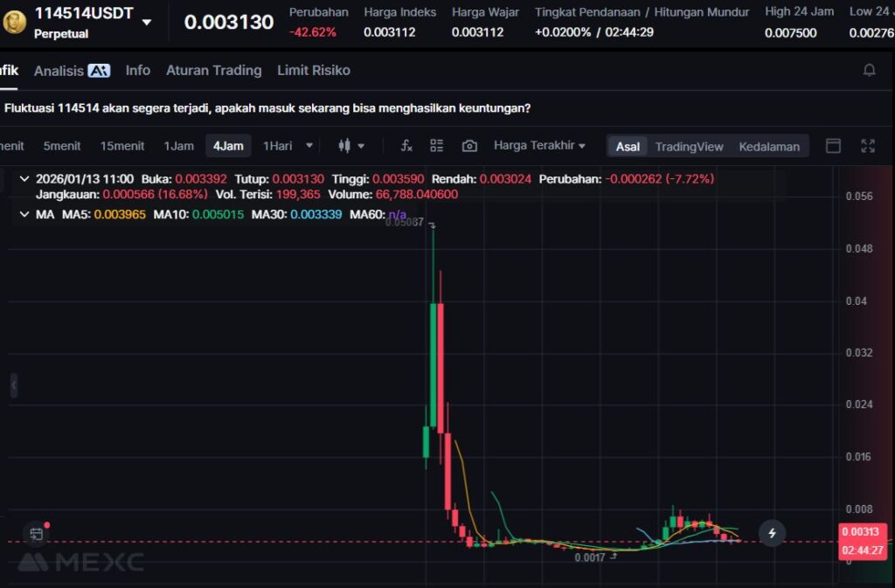
Task: Click the 114514USDT coin logo
Action: click(x=15, y=22)
